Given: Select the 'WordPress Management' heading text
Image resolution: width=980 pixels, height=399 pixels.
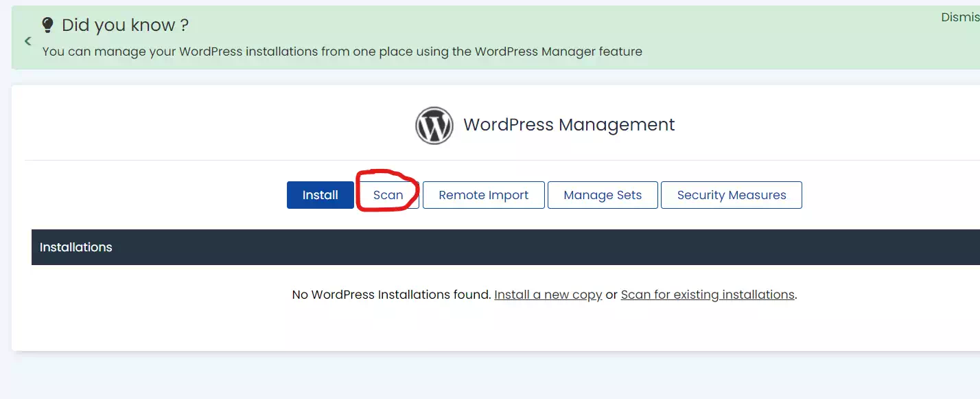Looking at the screenshot, I should pyautogui.click(x=569, y=125).
